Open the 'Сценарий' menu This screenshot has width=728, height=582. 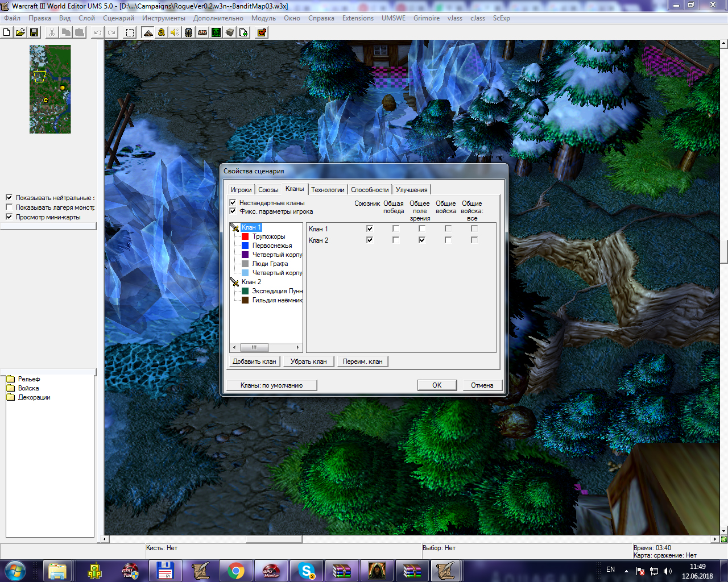click(118, 18)
